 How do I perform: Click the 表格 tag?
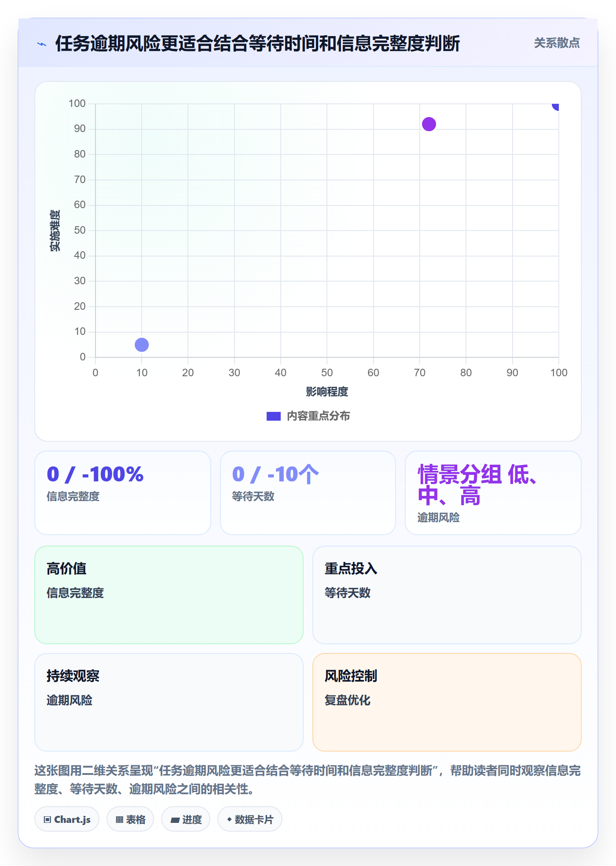[x=130, y=819]
